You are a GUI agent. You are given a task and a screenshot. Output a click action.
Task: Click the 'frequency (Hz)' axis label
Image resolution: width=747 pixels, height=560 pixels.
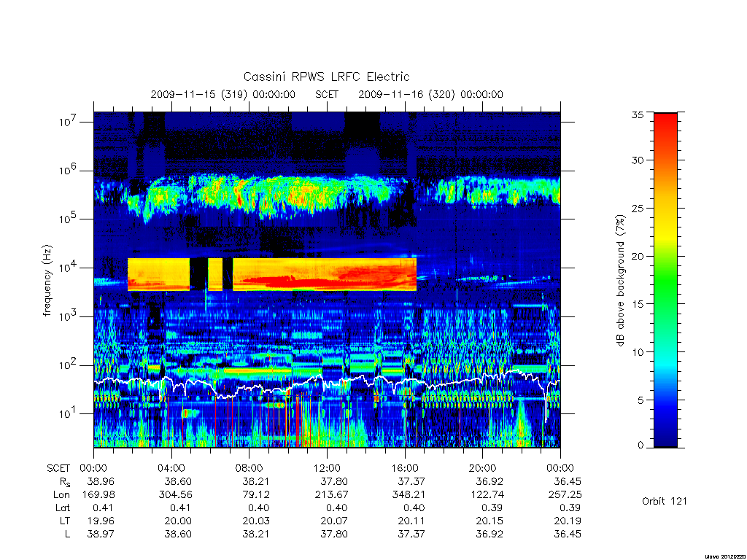[x=47, y=281]
